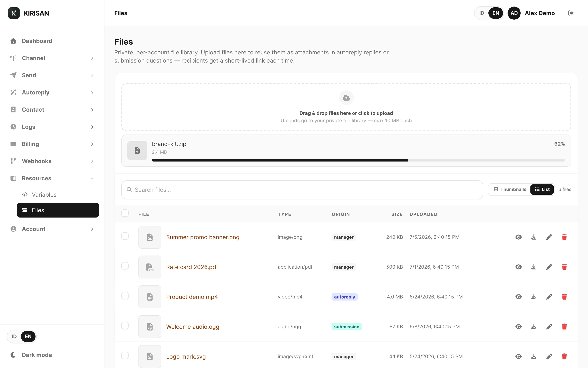Screen dimensions: 588x368
Task: Expand the Webhooks menu
Action: pos(52,161)
